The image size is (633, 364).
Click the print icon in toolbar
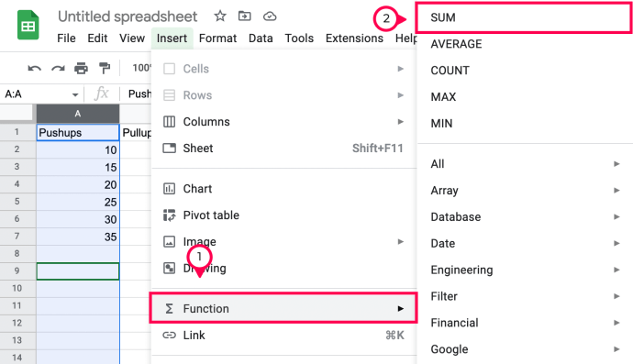[x=81, y=68]
